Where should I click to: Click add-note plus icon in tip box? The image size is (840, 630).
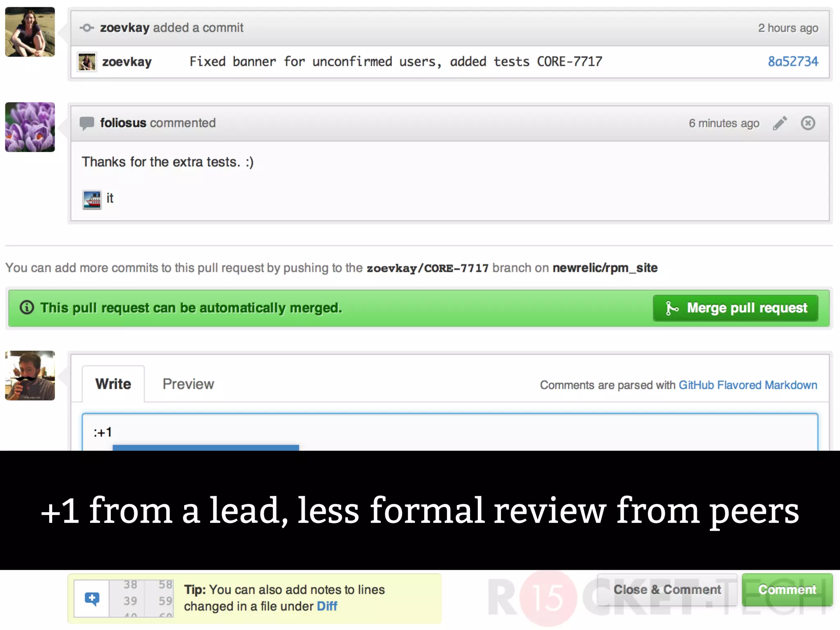pyautogui.click(x=92, y=598)
